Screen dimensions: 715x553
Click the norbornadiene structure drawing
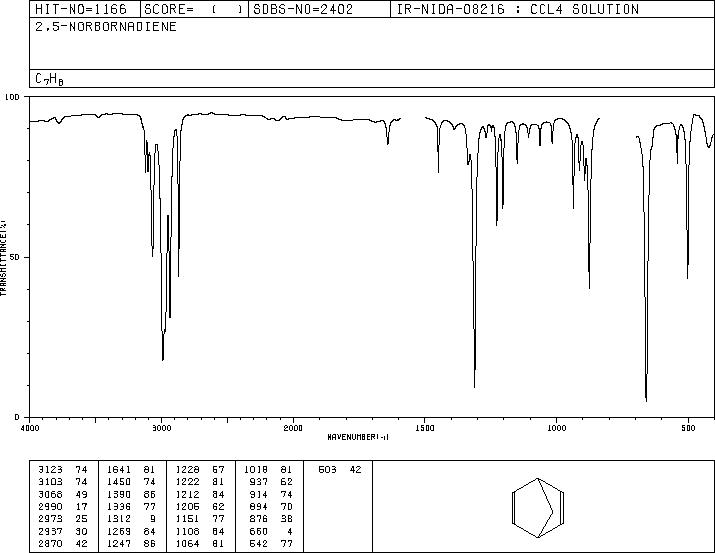tap(538, 507)
